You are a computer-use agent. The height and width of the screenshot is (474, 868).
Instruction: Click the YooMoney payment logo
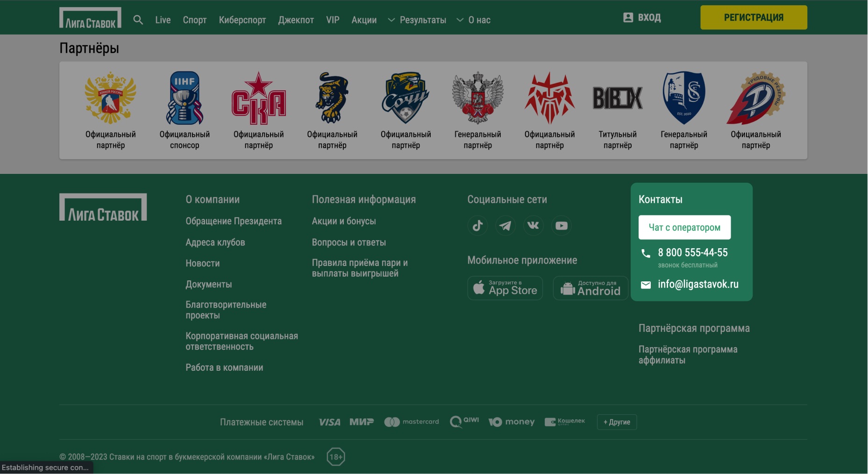(x=512, y=422)
